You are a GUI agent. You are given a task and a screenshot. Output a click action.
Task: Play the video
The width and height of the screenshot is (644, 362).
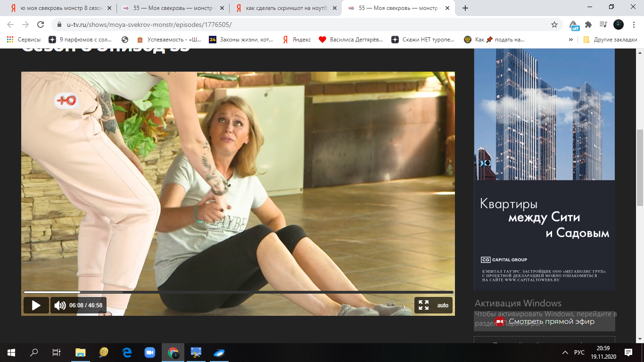[x=36, y=305]
